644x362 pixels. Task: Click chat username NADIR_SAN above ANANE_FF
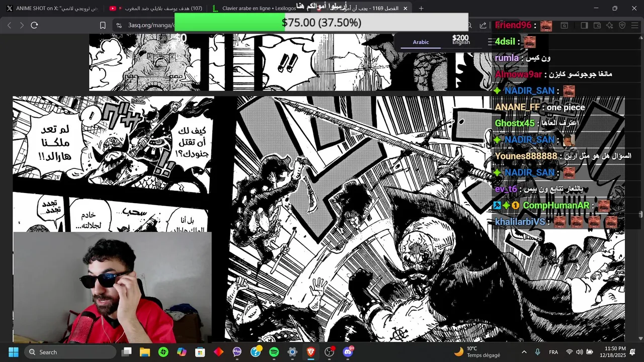click(x=529, y=90)
